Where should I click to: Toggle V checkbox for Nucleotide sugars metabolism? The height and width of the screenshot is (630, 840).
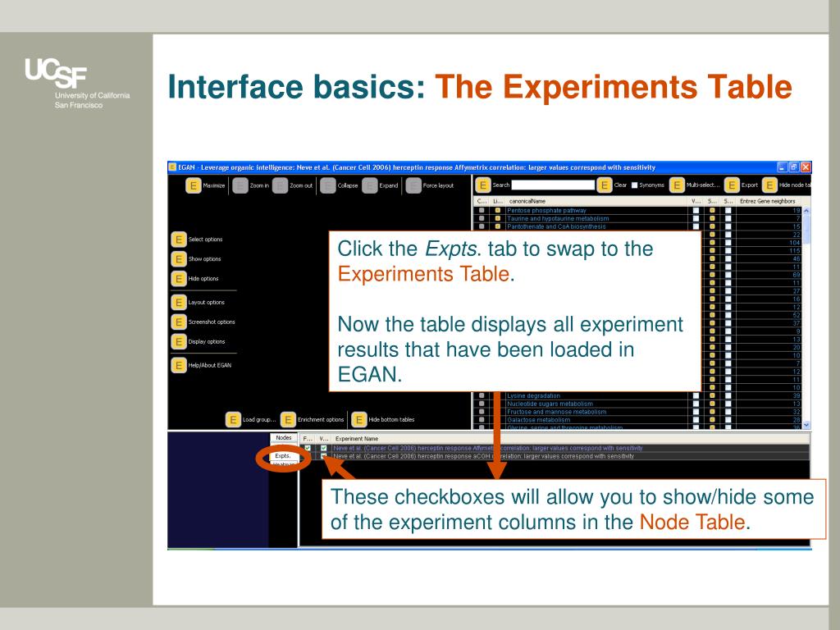coord(696,404)
